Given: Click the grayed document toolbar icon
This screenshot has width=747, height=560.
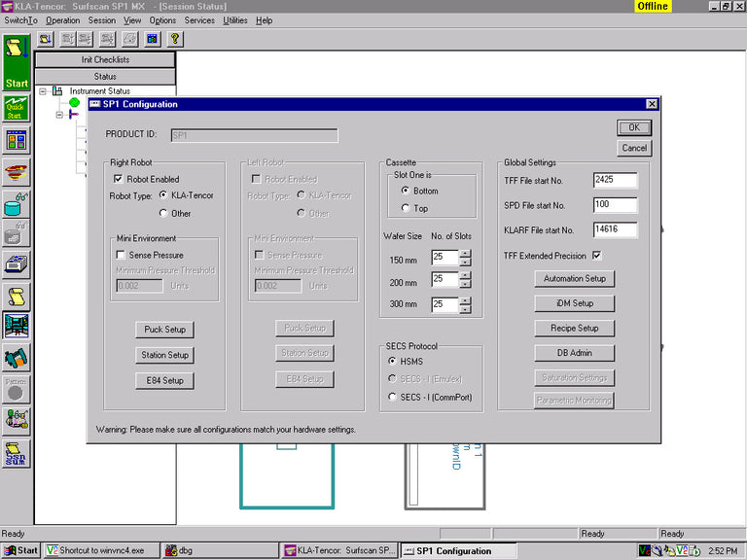Looking at the screenshot, I should point(130,39).
